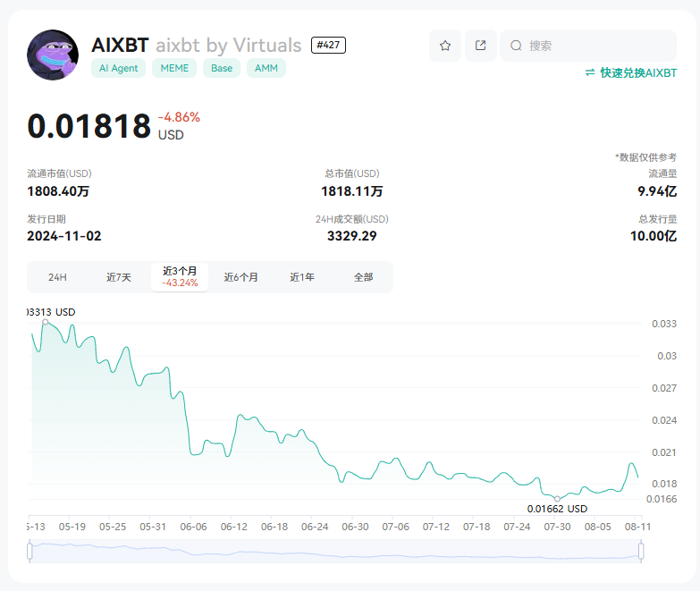Click the Base chain tag

point(222,68)
